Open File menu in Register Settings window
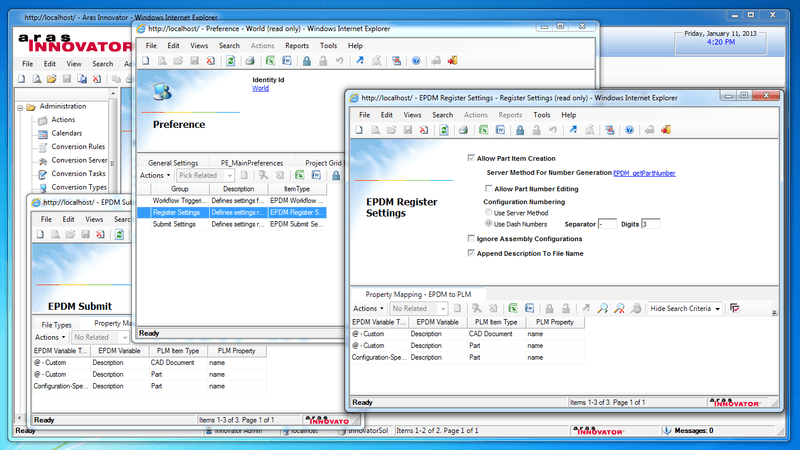This screenshot has height=450, width=800. pyautogui.click(x=364, y=115)
